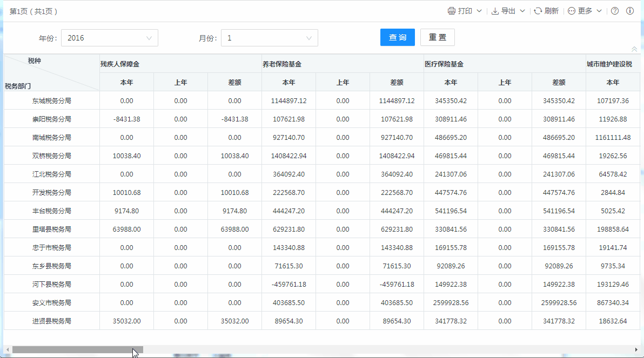644x358 pixels.
Task: Click the scrollbar left arrow
Action: tap(7, 350)
